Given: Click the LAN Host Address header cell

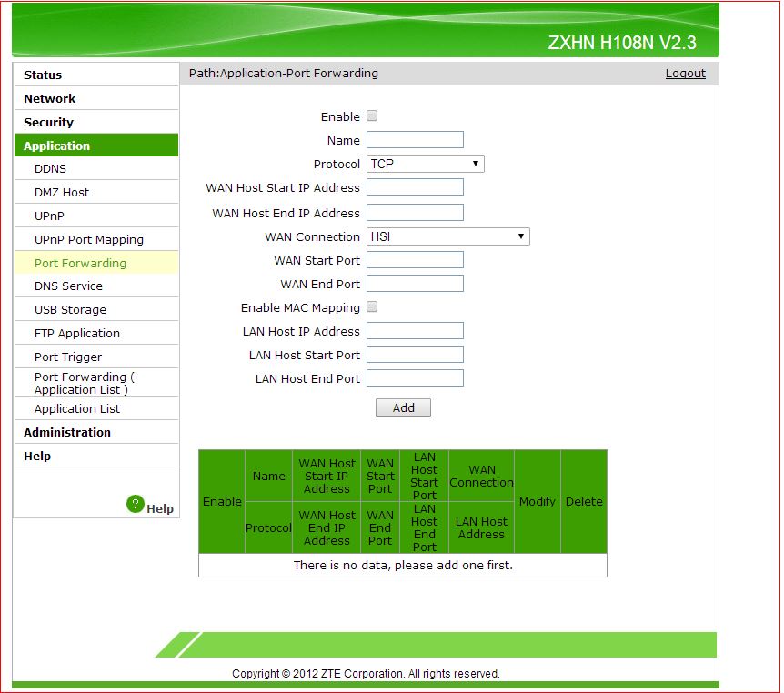Looking at the screenshot, I should click(481, 527).
